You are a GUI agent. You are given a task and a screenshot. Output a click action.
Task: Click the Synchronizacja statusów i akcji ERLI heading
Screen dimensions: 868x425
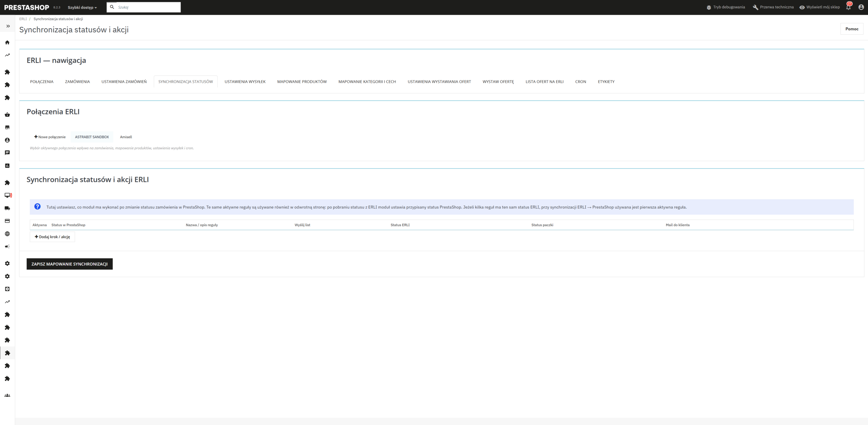[x=88, y=180]
